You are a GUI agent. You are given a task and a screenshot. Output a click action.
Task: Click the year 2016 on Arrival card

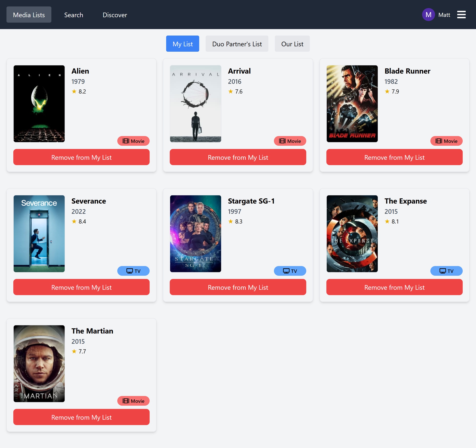click(x=235, y=82)
